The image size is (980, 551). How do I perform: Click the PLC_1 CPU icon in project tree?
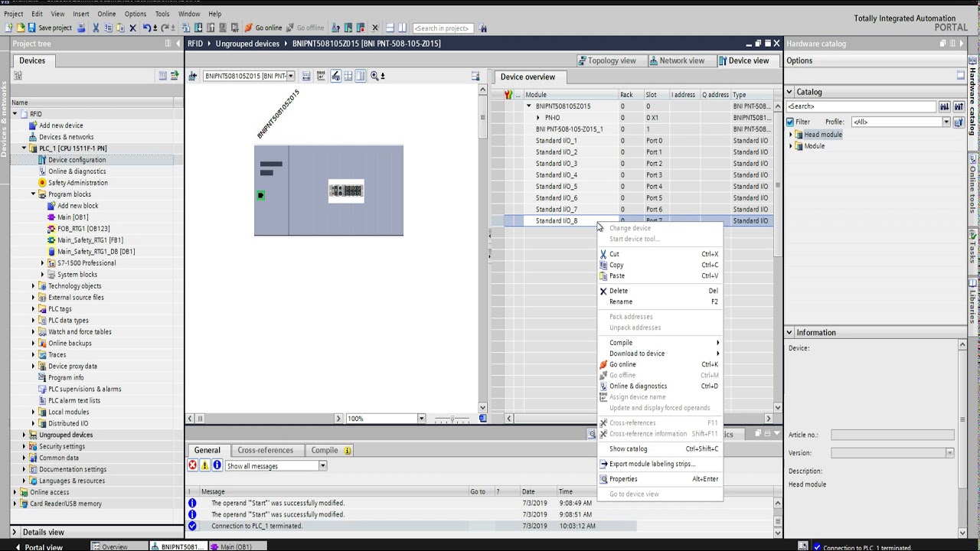33,148
